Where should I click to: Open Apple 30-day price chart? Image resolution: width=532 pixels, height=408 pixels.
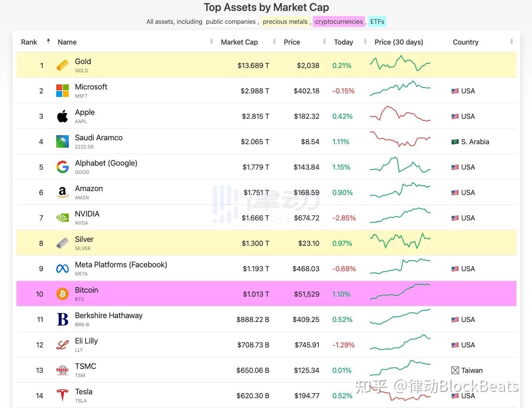point(400,114)
